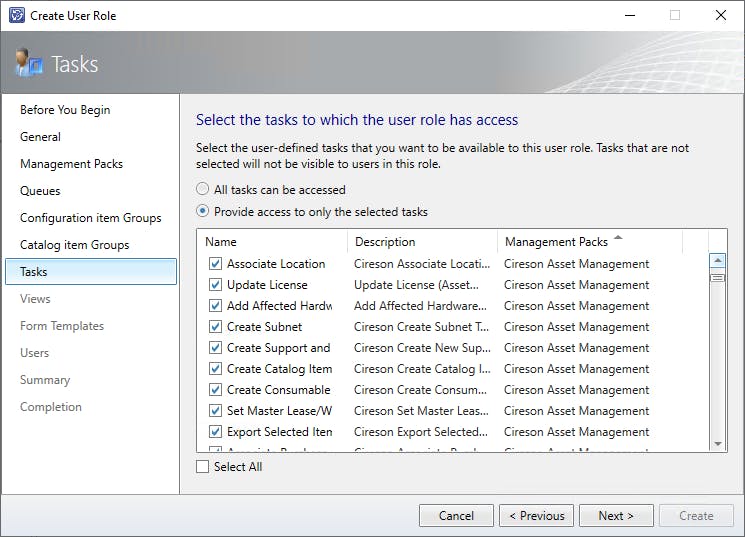Click the Previous button
Image resolution: width=745 pixels, height=537 pixels.
[536, 516]
